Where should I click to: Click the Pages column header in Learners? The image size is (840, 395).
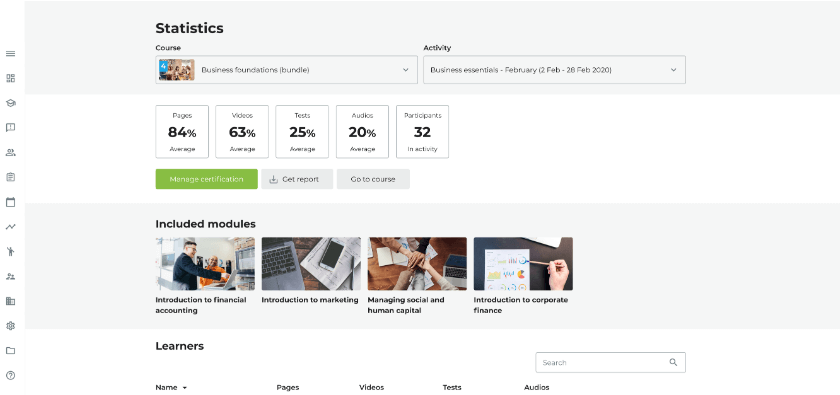pyautogui.click(x=288, y=387)
